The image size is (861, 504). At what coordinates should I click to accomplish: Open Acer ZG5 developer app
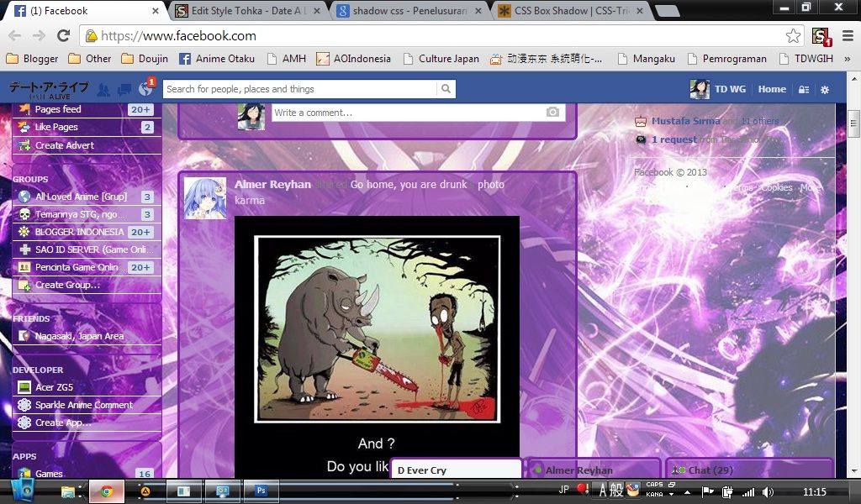click(x=87, y=387)
